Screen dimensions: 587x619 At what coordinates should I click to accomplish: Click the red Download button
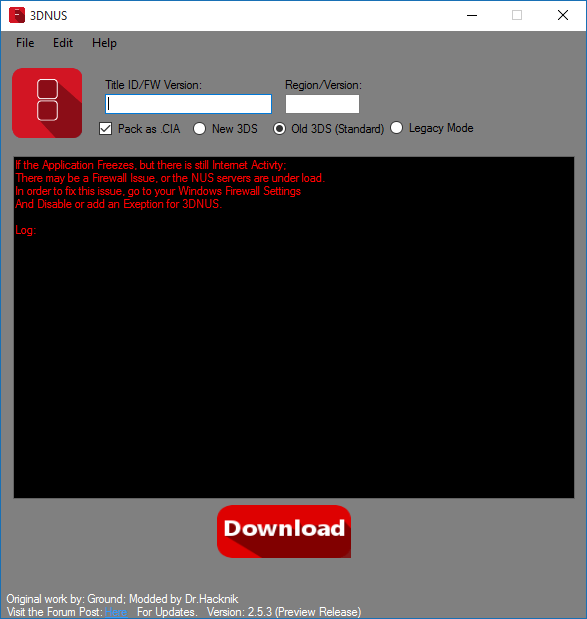pyautogui.click(x=284, y=531)
